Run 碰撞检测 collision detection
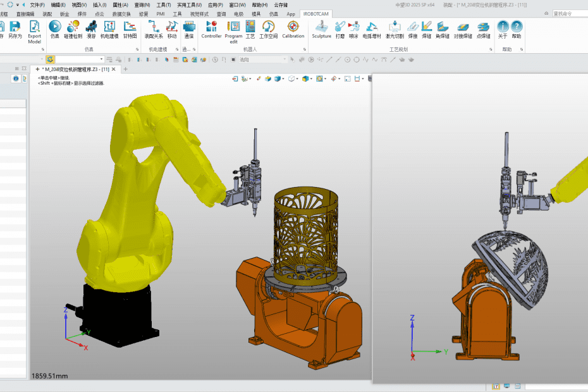 73,30
